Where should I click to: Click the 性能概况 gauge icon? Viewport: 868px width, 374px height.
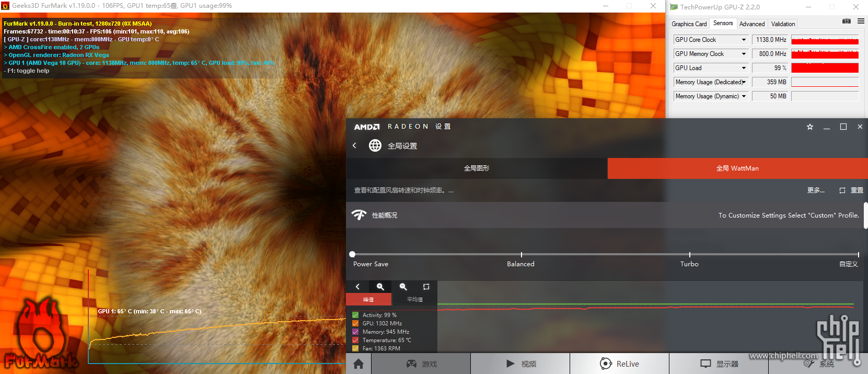click(x=359, y=215)
